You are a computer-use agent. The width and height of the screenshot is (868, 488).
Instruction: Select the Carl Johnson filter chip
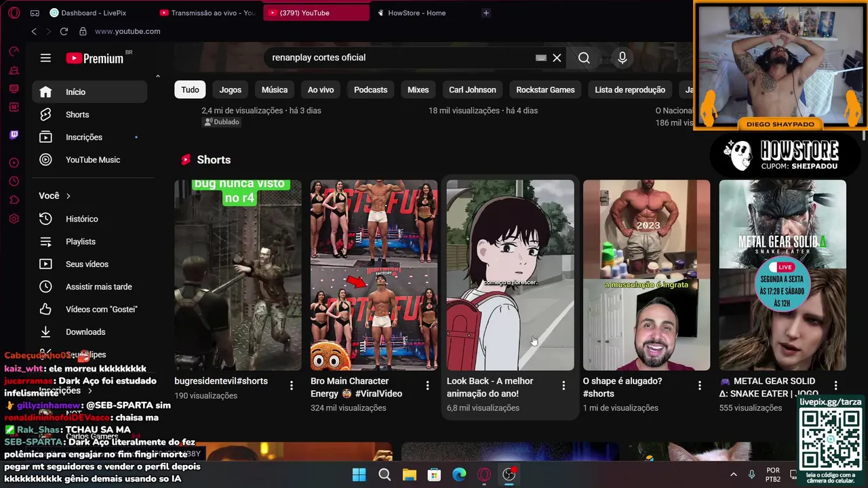[x=472, y=89]
